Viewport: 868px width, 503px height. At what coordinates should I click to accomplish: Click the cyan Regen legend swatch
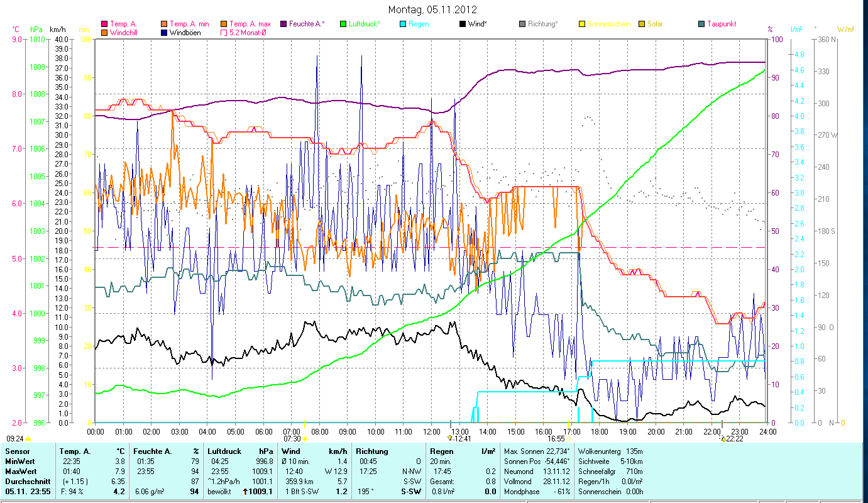click(x=404, y=24)
